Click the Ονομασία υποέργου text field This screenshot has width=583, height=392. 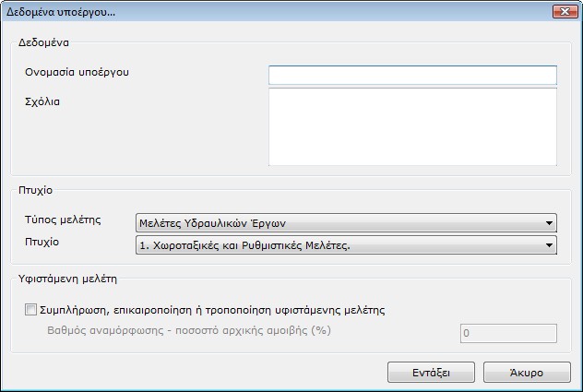412,75
